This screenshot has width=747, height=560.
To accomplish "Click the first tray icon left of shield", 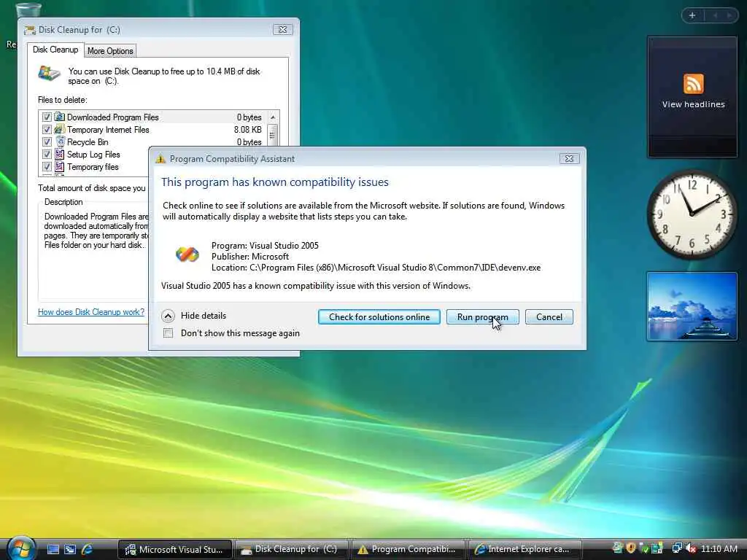I will tap(617, 548).
